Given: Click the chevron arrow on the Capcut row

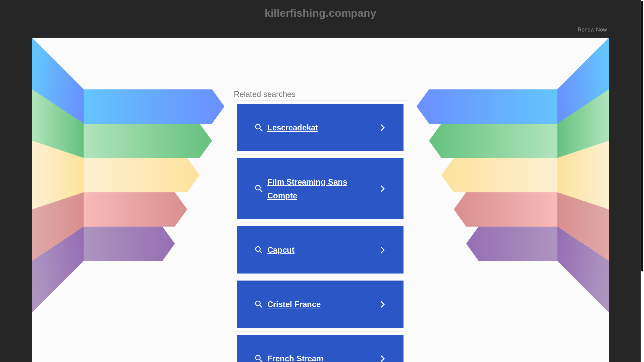Looking at the screenshot, I should (x=382, y=250).
